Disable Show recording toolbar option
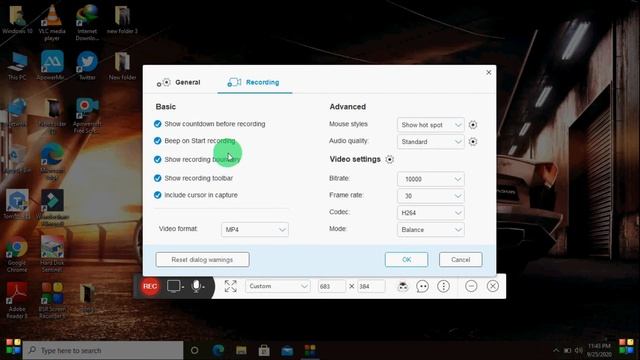640x360 pixels. click(158, 178)
